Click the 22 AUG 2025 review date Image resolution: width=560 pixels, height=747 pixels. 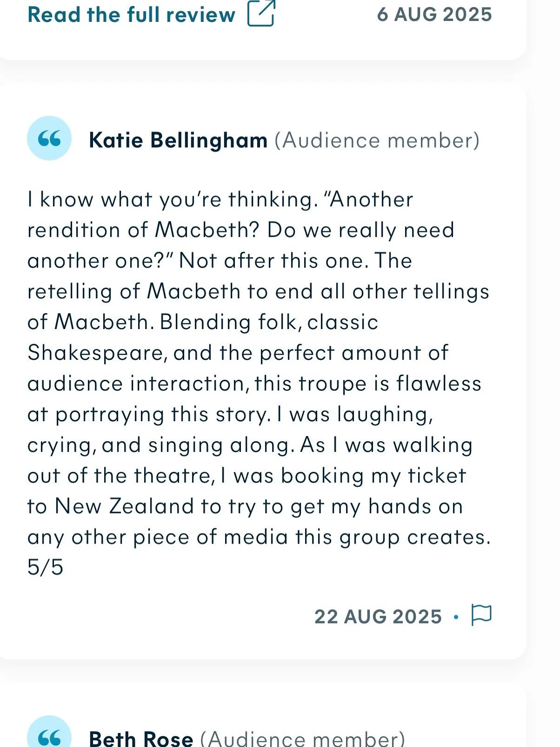378,617
